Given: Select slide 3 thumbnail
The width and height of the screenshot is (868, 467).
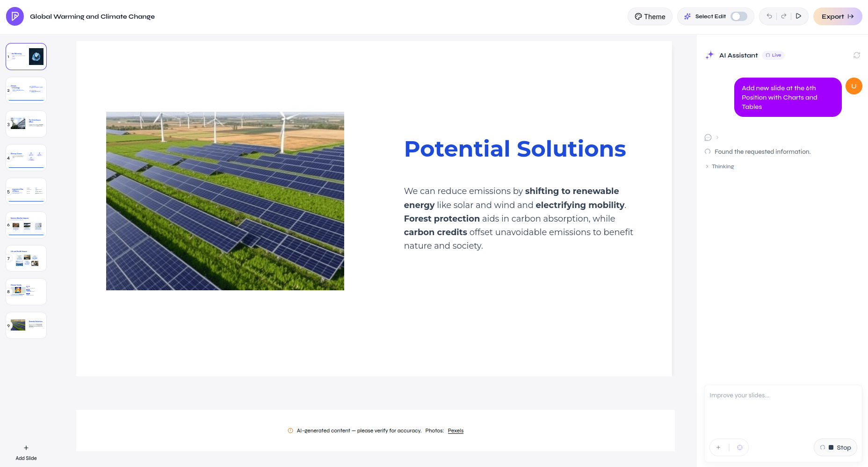Looking at the screenshot, I should [26, 124].
